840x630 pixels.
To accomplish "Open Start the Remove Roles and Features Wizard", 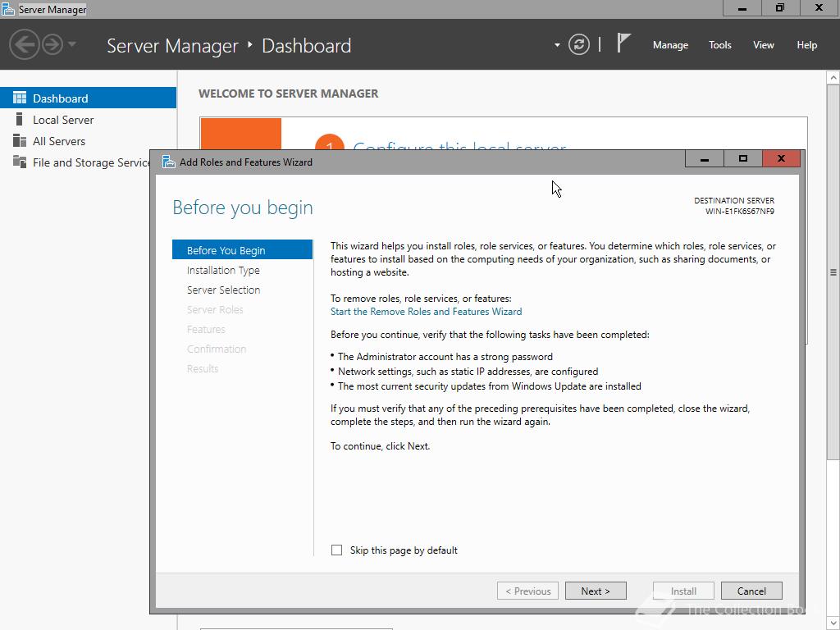I will (x=426, y=311).
